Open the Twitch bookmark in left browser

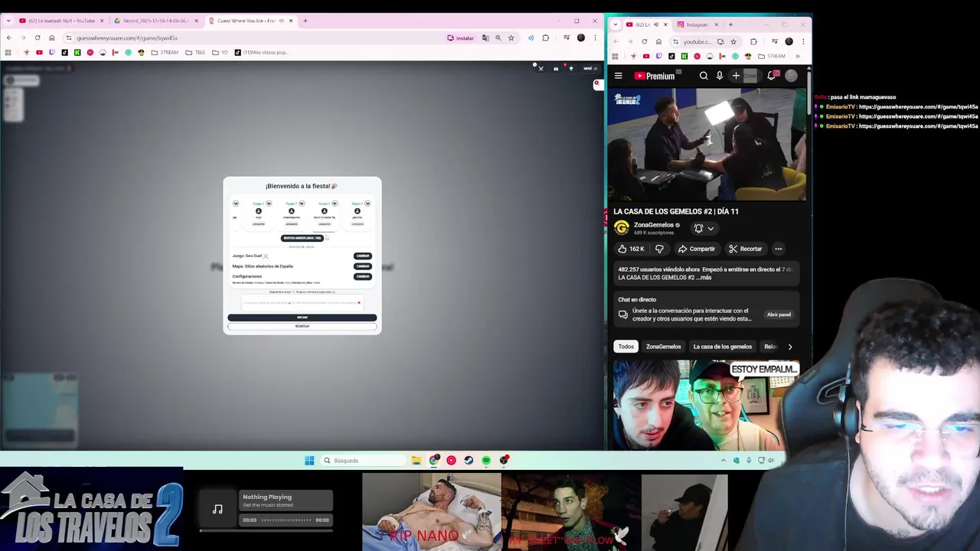point(52,53)
